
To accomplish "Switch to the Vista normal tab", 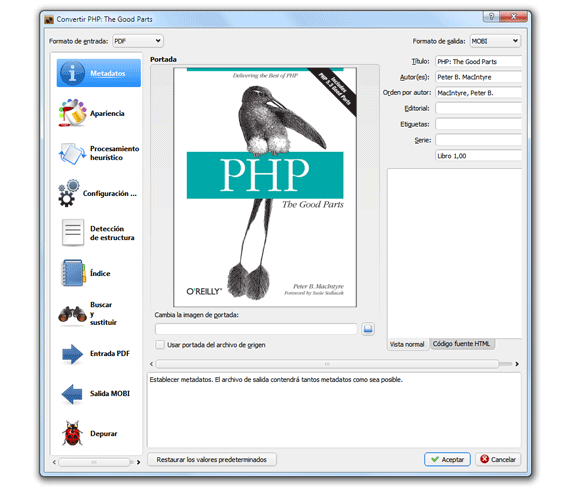I will [x=407, y=344].
